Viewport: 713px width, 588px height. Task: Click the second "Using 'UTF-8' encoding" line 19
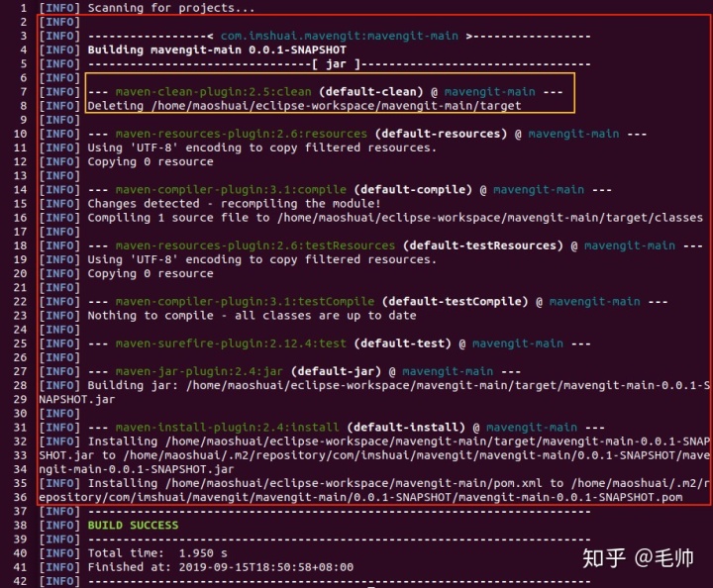tap(261, 259)
